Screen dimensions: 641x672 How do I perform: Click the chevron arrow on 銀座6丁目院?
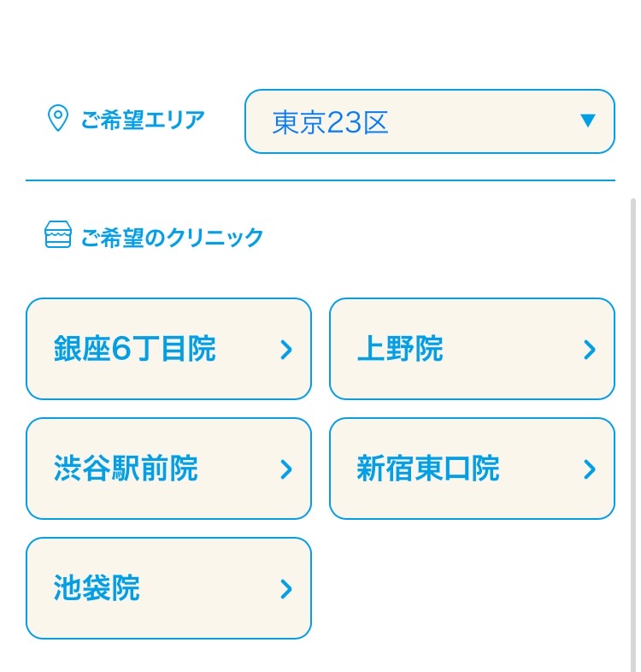click(286, 349)
